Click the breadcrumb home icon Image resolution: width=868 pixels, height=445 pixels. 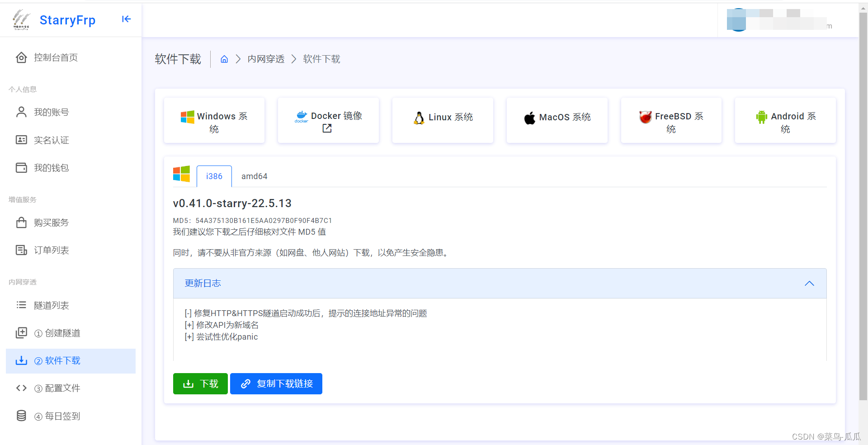[224, 59]
